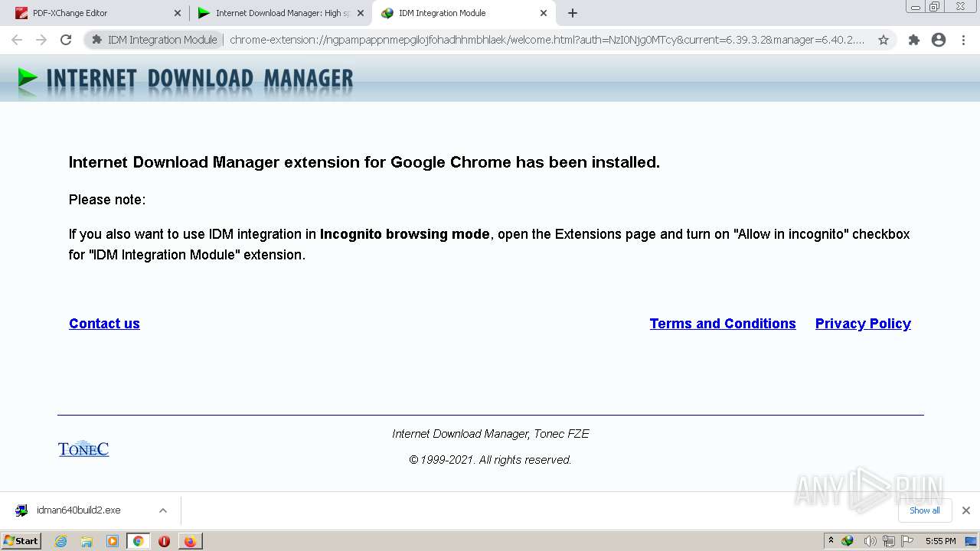Screen dimensions: 980x551
Task: Close the IDM Integration Module tab
Action: 544,13
